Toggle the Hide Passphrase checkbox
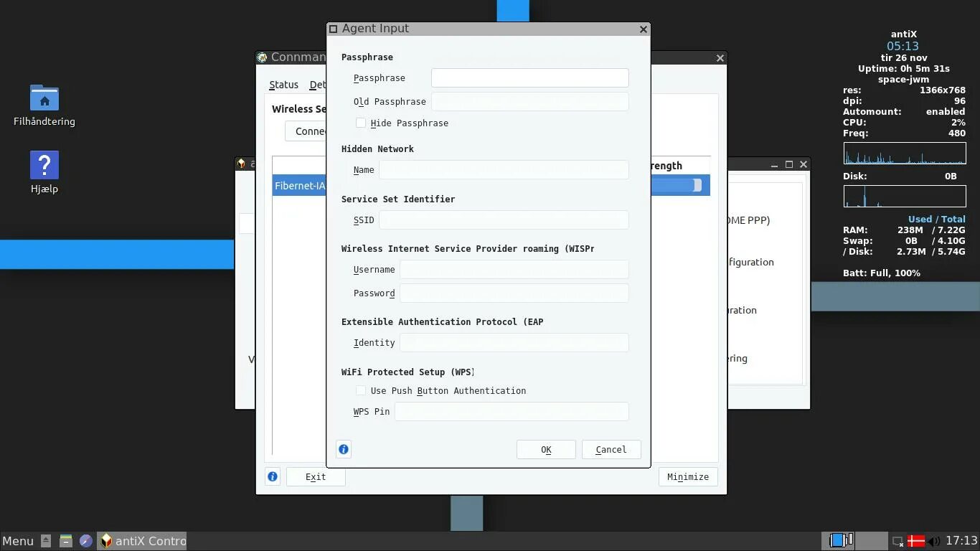Screen dimensions: 980x551 (361, 123)
